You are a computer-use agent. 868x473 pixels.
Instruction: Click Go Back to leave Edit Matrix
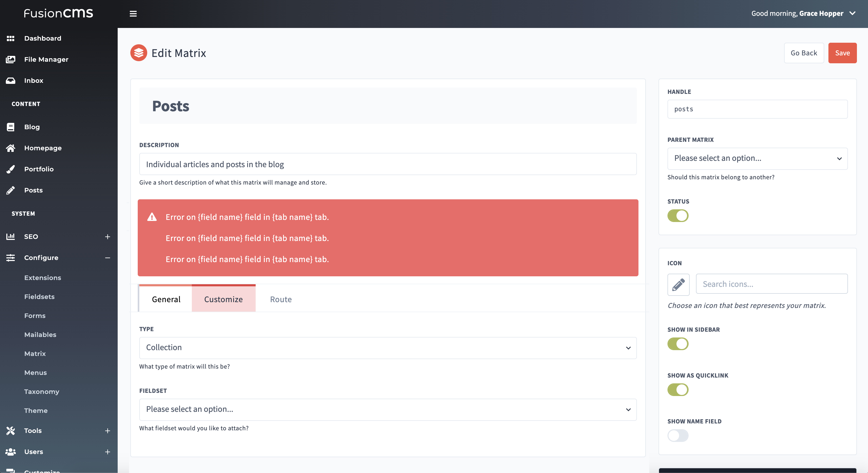804,53
